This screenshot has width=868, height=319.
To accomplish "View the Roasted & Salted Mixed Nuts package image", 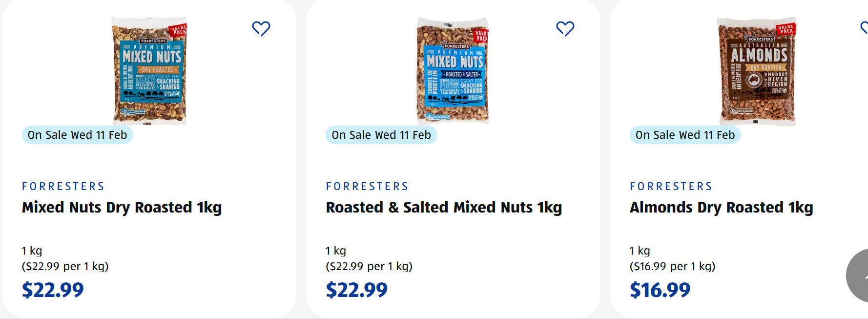I will (x=453, y=71).
